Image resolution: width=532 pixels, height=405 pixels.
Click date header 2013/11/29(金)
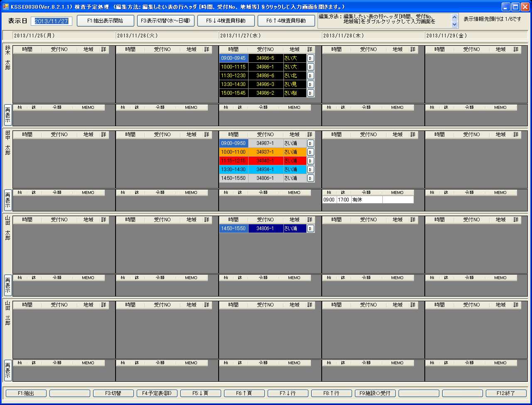tap(447, 36)
